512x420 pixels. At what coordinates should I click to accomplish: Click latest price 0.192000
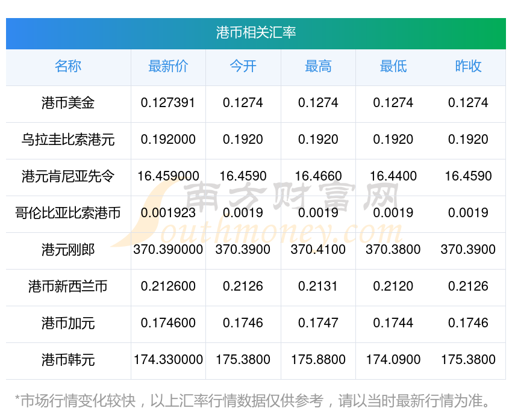point(168,140)
